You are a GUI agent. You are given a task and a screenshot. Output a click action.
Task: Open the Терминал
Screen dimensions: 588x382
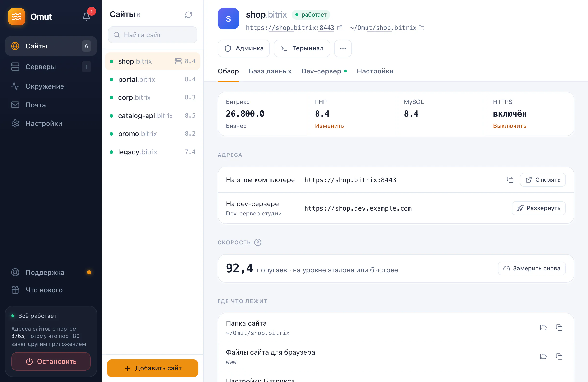[x=302, y=48]
